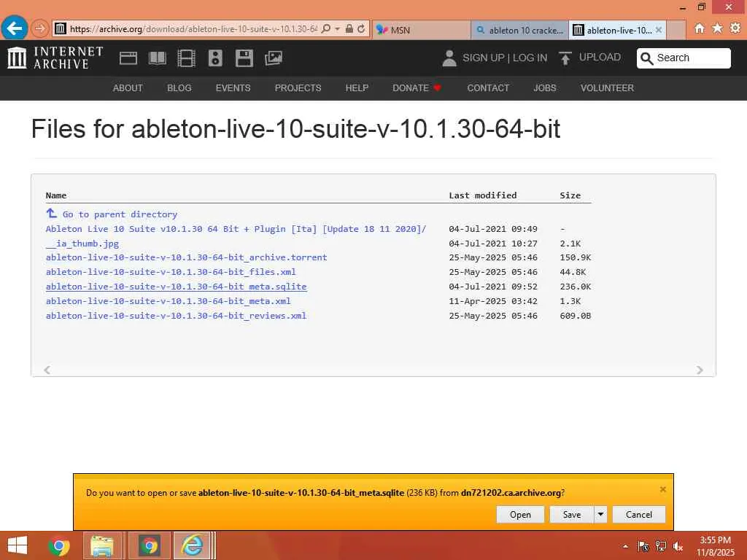
Task: Refresh the page with reload icon
Action: tap(361, 29)
